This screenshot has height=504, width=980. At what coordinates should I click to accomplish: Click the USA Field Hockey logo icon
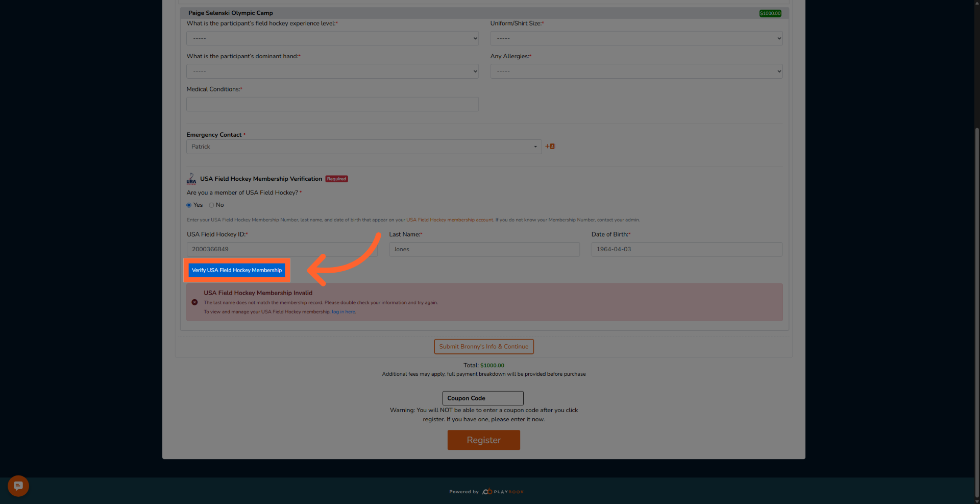pos(191,178)
